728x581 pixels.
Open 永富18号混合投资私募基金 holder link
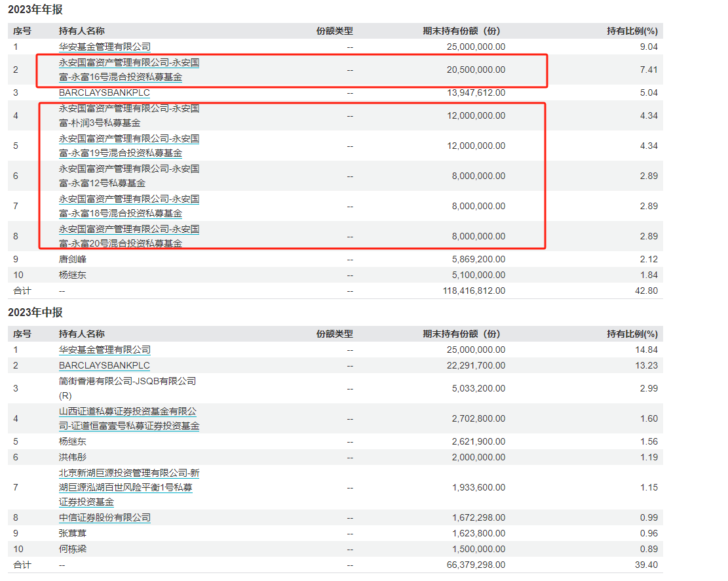coord(129,207)
